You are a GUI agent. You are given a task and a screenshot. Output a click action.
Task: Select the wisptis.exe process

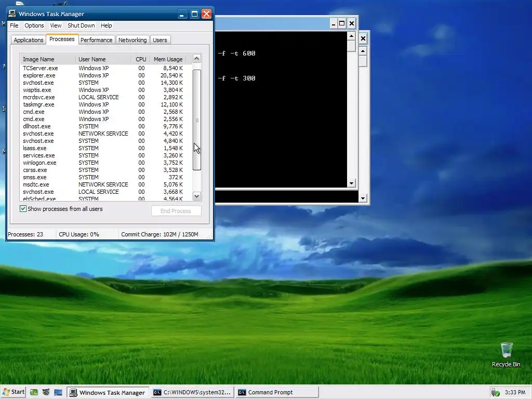click(x=103, y=90)
